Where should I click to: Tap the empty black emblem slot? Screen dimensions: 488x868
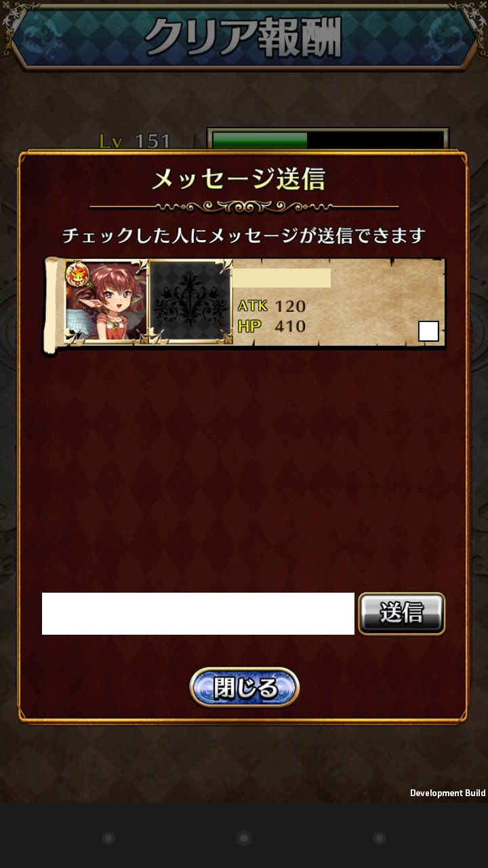click(x=190, y=302)
